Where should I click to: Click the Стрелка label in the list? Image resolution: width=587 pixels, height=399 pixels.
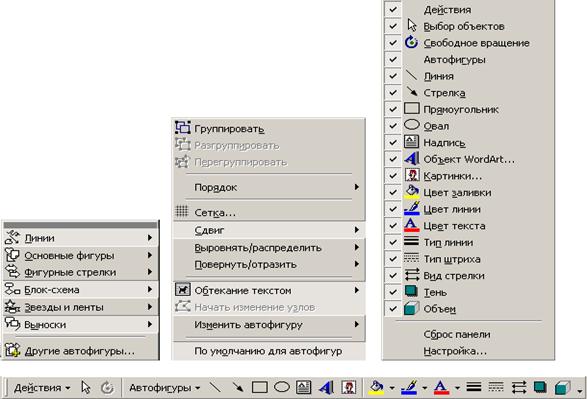click(444, 93)
